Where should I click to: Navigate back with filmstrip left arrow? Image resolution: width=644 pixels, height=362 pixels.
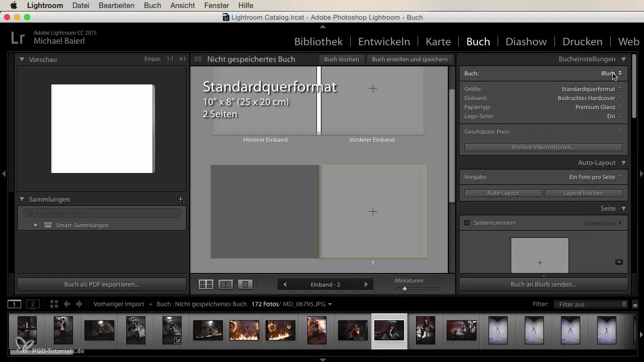[x=67, y=304]
